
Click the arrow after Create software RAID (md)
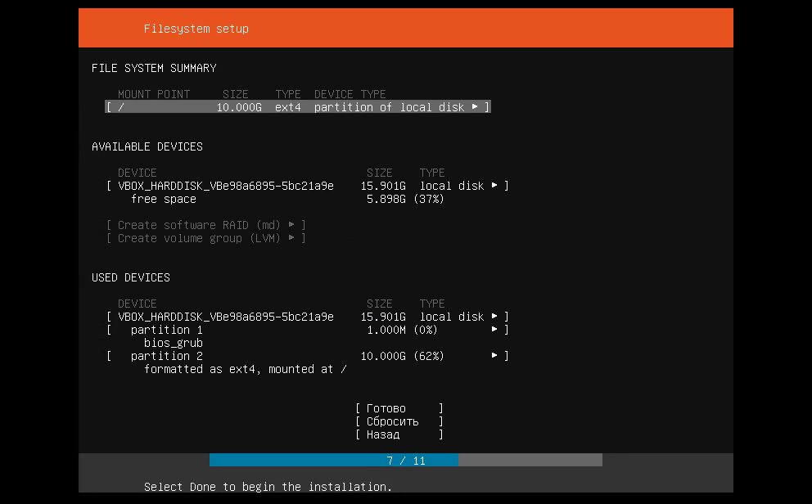click(291, 225)
